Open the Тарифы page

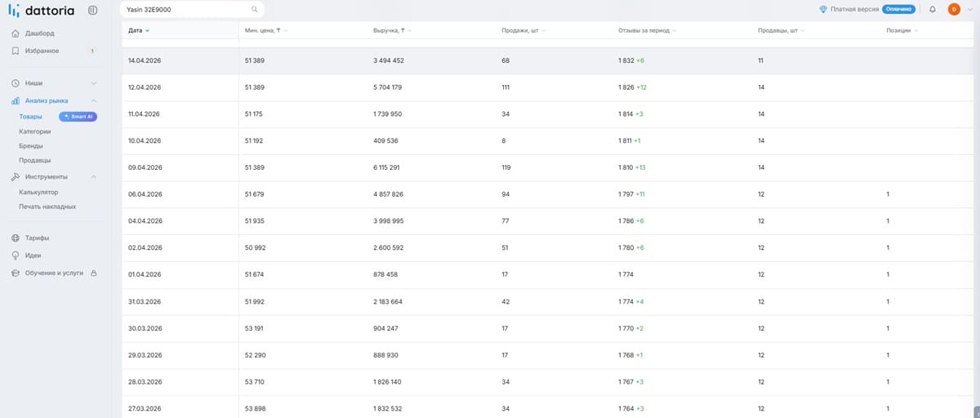[x=37, y=238]
